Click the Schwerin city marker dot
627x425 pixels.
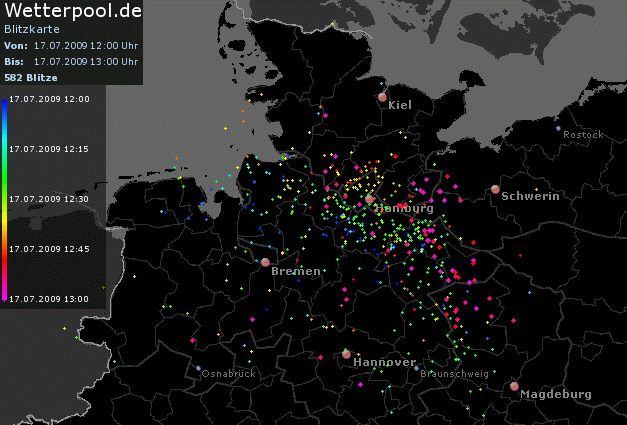(495, 189)
